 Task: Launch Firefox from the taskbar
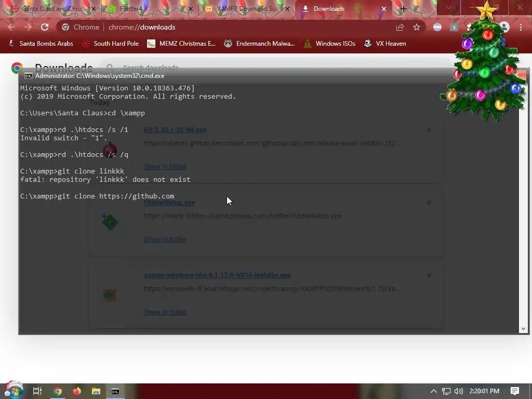[77, 391]
